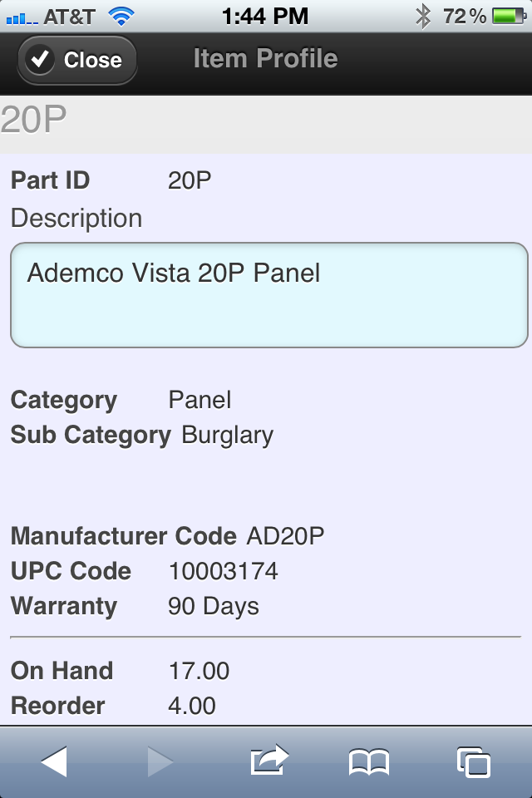This screenshot has height=798, width=532.
Task: Tap the On Hand quantity 17.00
Action: point(199,671)
